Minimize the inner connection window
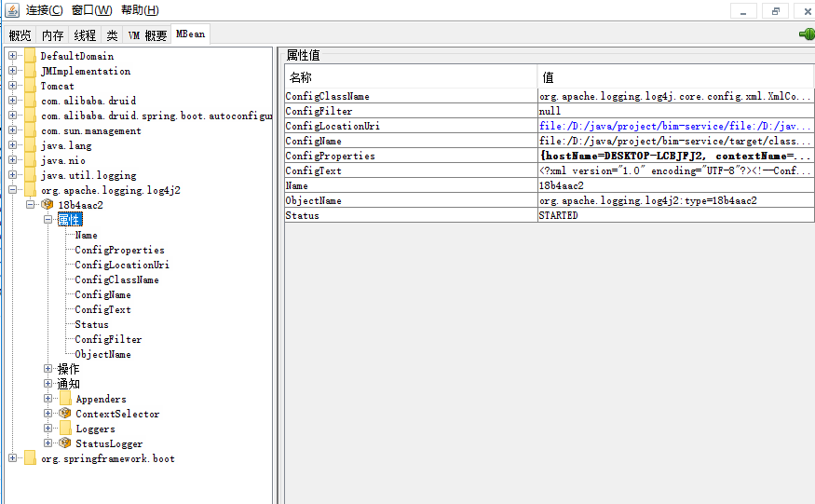 743,11
